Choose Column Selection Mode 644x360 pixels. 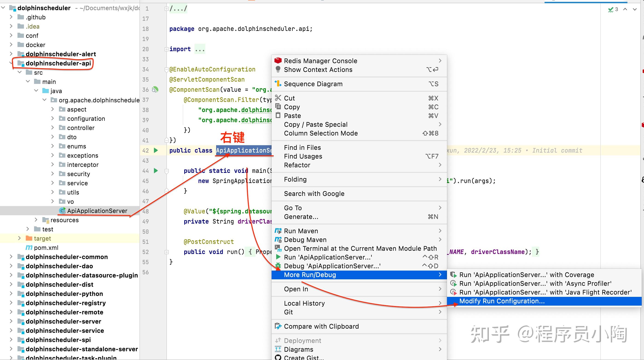pos(359,133)
